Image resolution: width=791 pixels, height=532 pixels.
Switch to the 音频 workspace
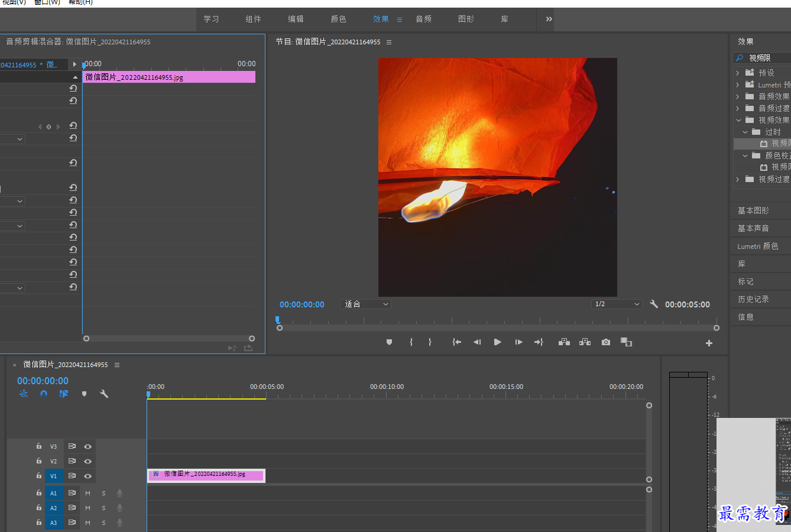coord(423,19)
